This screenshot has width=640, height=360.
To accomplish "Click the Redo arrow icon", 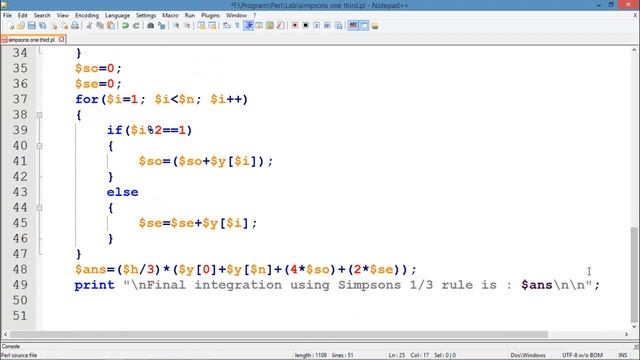I will click(x=136, y=26).
